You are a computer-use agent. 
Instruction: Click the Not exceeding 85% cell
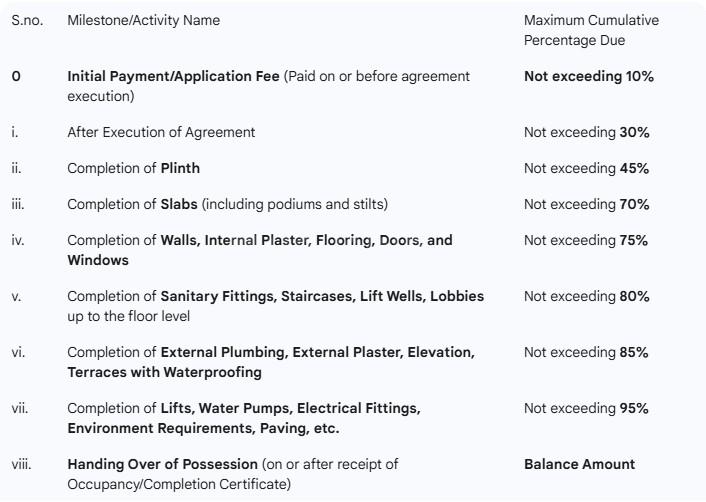tap(586, 352)
